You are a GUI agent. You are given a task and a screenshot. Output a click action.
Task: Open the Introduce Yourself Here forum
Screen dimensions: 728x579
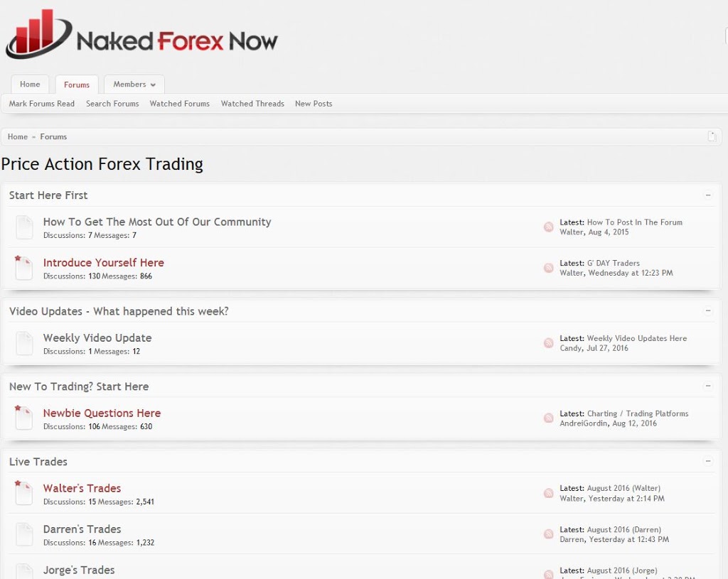point(104,263)
